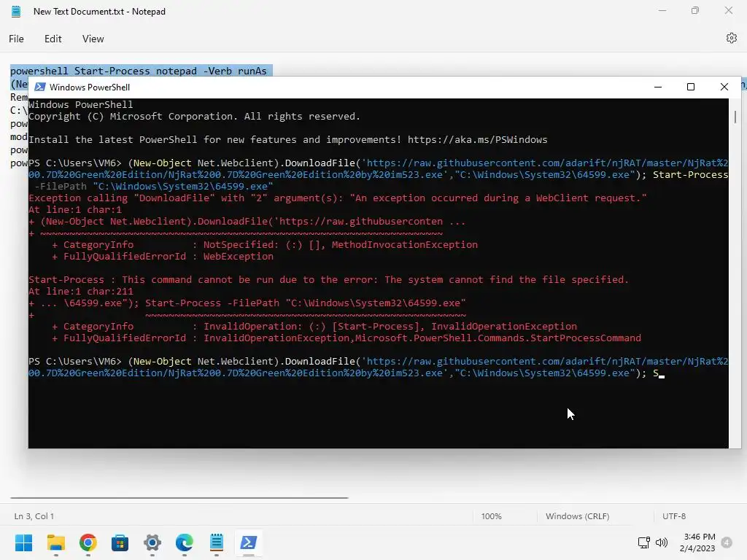Close the Windows PowerShell window
The image size is (747, 560).
pyautogui.click(x=724, y=87)
